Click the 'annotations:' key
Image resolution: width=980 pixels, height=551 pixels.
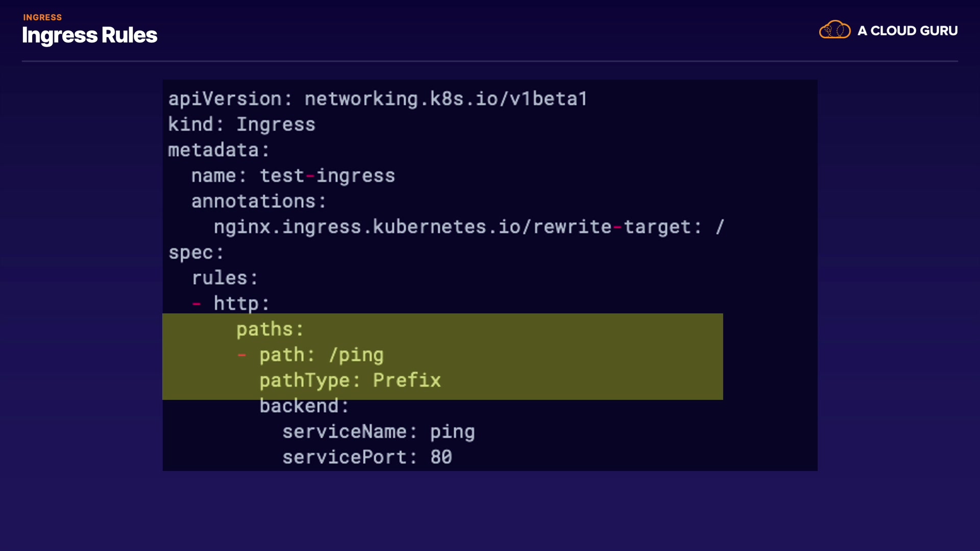pos(258,202)
